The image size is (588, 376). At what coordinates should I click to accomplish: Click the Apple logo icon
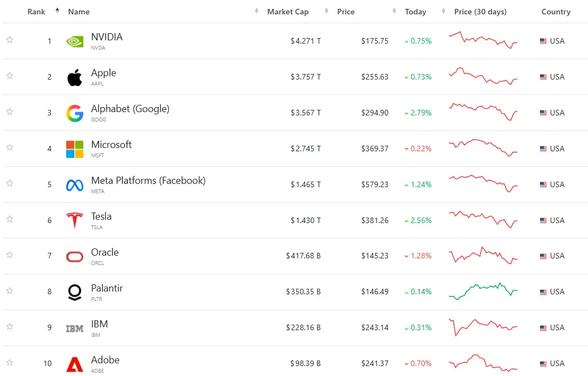[x=74, y=77]
